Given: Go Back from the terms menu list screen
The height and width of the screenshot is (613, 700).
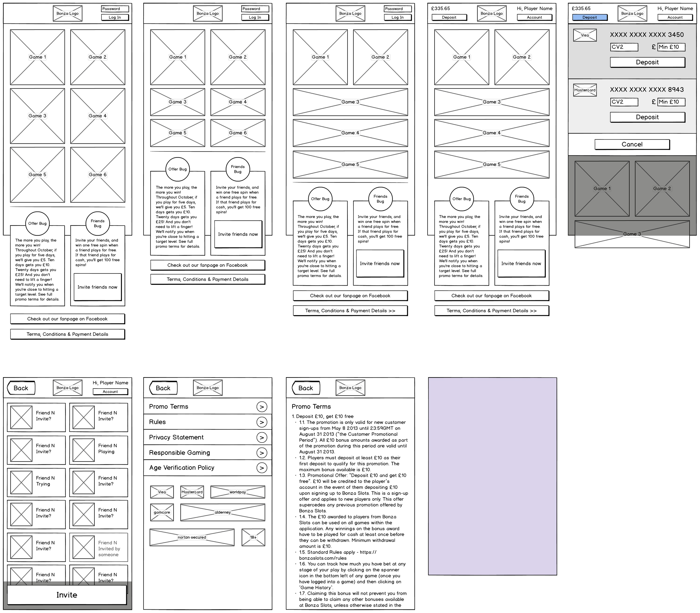Looking at the screenshot, I should pos(163,388).
